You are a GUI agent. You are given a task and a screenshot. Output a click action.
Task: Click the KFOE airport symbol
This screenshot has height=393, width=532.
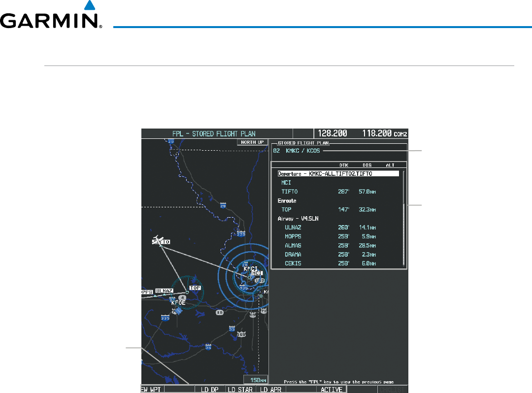point(178,310)
